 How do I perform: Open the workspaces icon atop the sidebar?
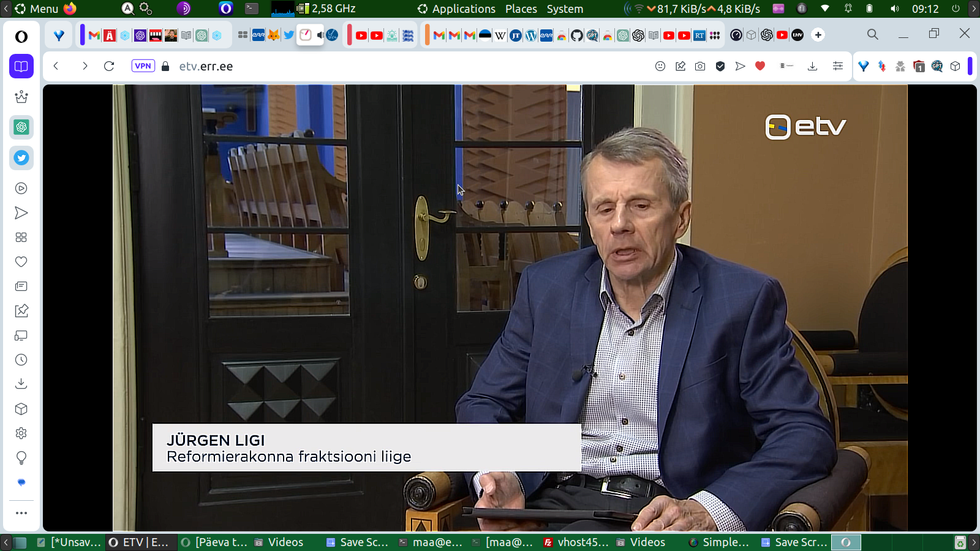(21, 66)
